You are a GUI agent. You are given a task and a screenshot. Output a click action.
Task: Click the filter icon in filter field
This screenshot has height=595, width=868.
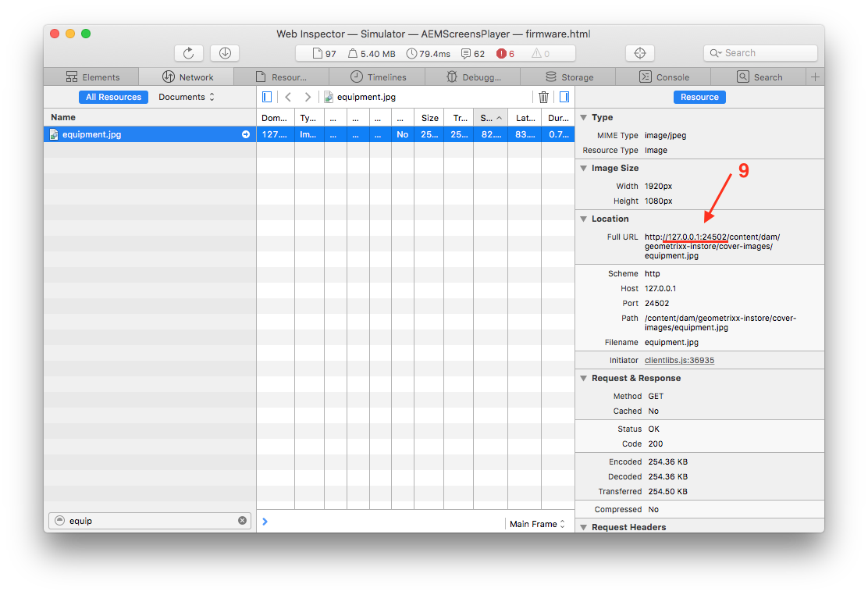pyautogui.click(x=60, y=521)
